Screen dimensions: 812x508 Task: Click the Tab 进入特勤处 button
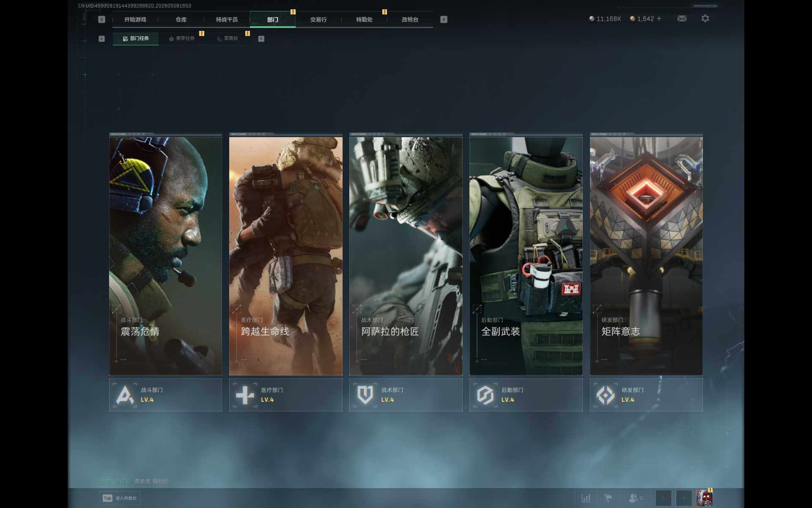point(120,498)
